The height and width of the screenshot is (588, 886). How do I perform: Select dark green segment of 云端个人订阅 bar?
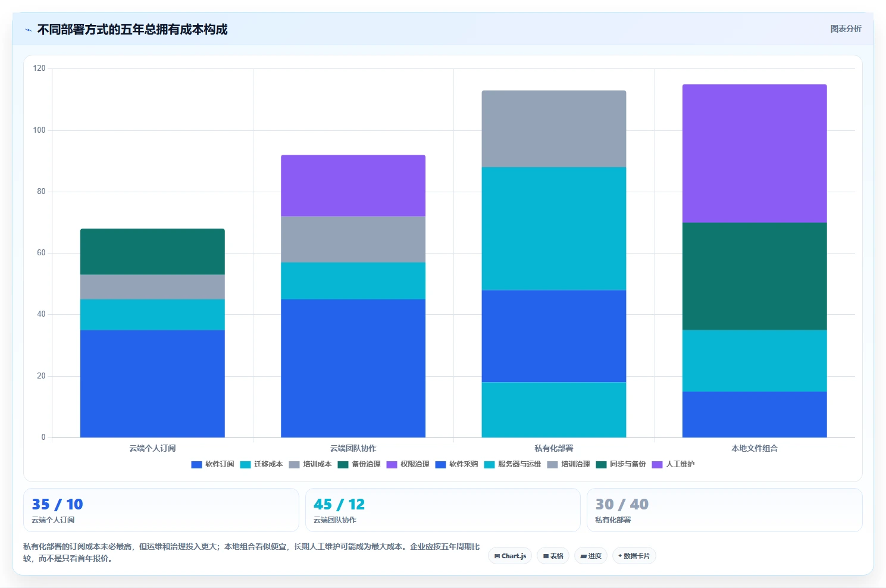pyautogui.click(x=152, y=252)
